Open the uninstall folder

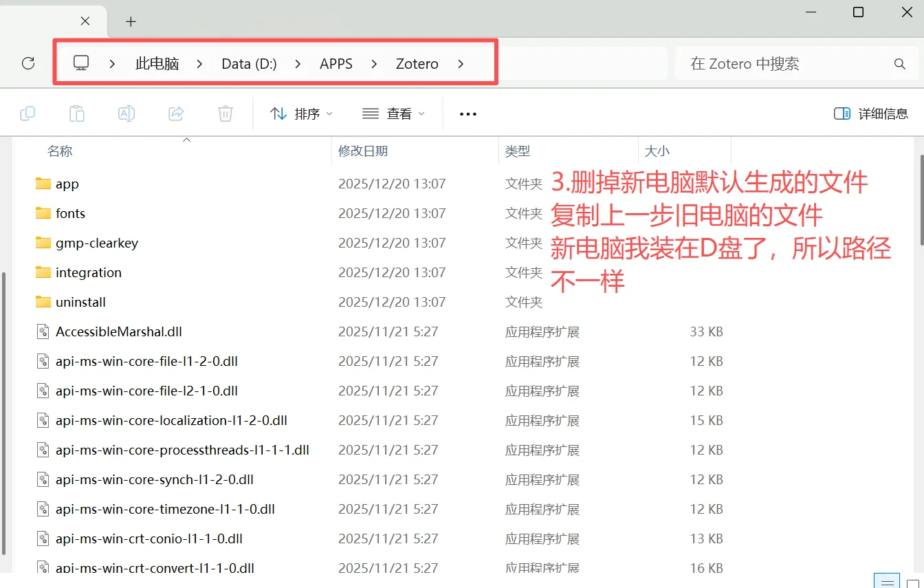tap(80, 301)
